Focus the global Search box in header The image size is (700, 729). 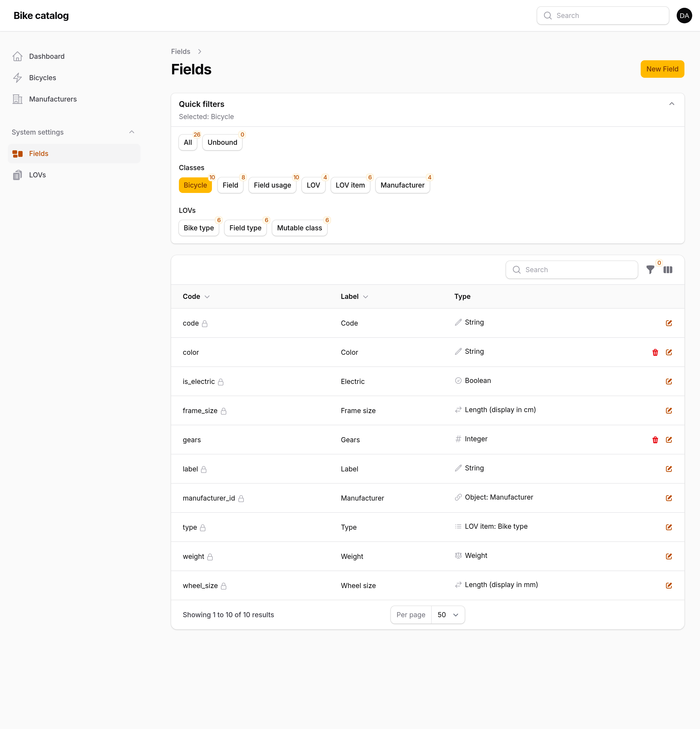point(603,16)
